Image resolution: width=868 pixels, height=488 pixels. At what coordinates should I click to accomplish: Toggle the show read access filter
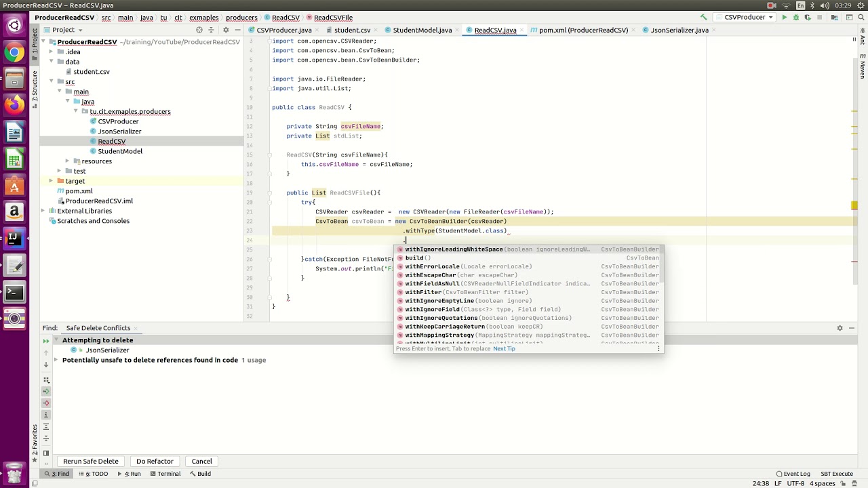click(46, 391)
